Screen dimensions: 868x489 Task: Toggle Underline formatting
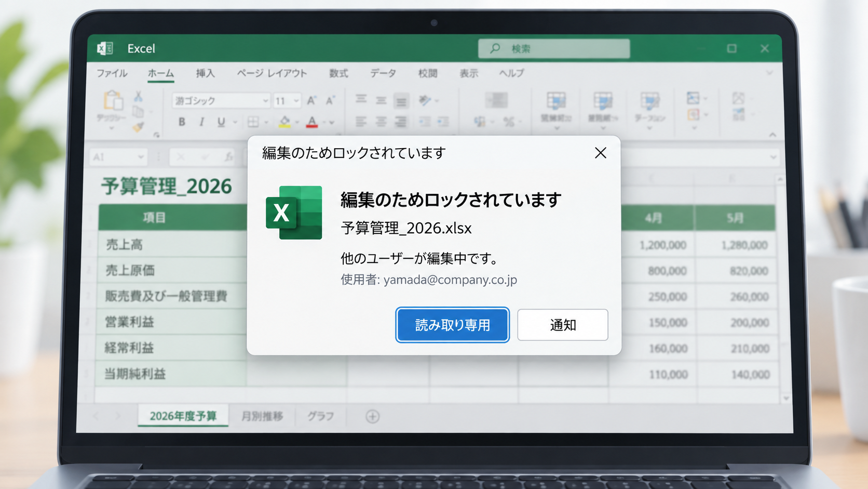tap(221, 122)
